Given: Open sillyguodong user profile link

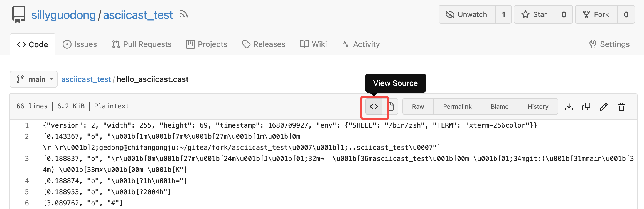Looking at the screenshot, I should [x=63, y=15].
